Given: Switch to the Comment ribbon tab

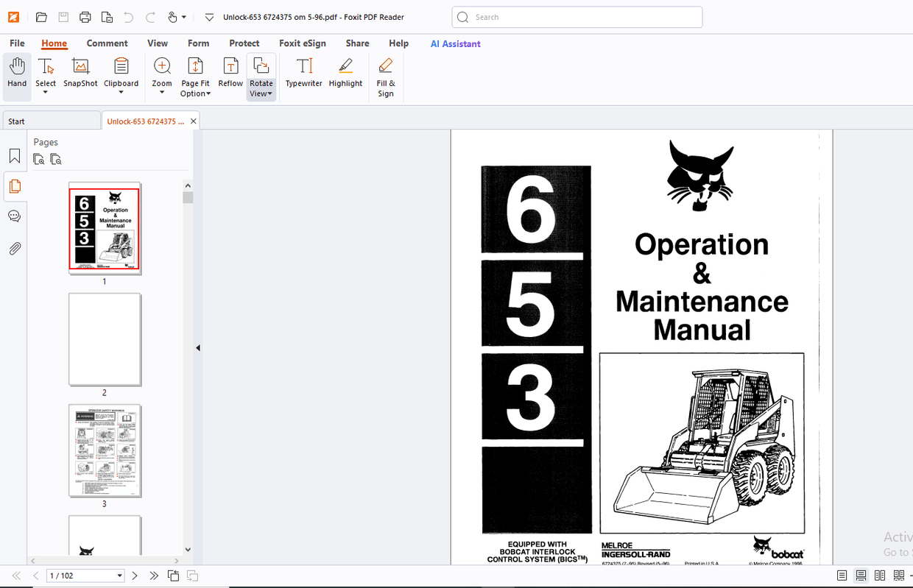Looking at the screenshot, I should coord(107,43).
